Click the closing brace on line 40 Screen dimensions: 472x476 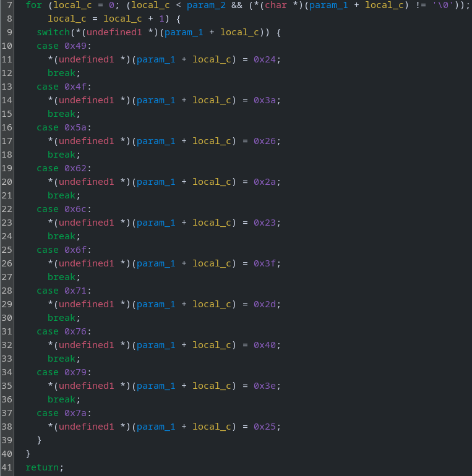click(x=28, y=454)
